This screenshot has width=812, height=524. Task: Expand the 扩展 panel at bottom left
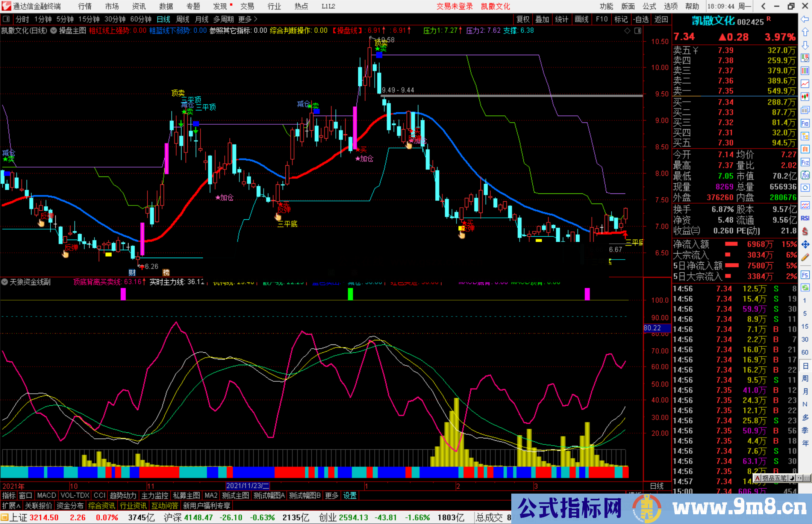click(11, 506)
